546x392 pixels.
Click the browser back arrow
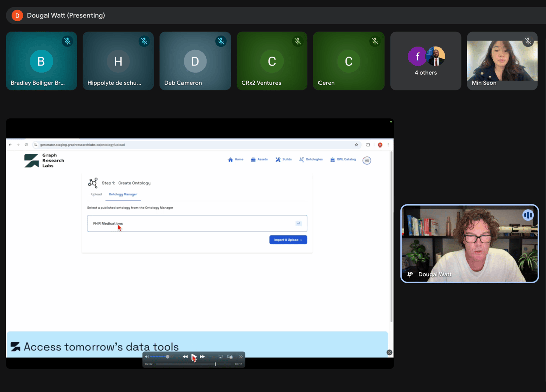coord(10,145)
